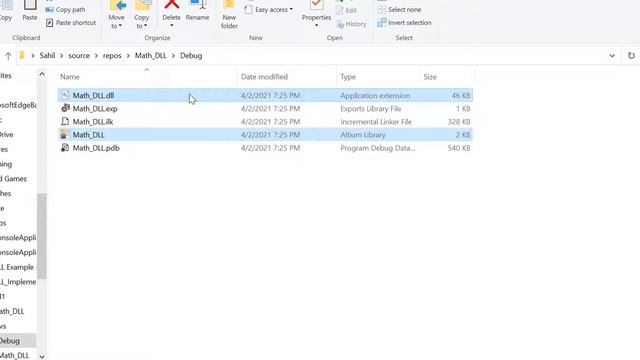Click Program Debug Data type cell
Image resolution: width=640 pixels, height=360 pixels.
pyautogui.click(x=378, y=148)
